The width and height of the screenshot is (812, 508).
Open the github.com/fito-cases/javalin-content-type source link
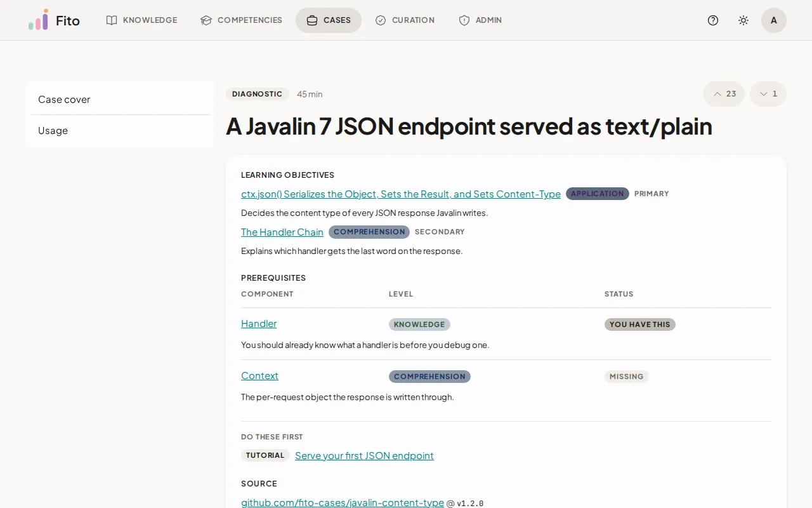pos(343,503)
